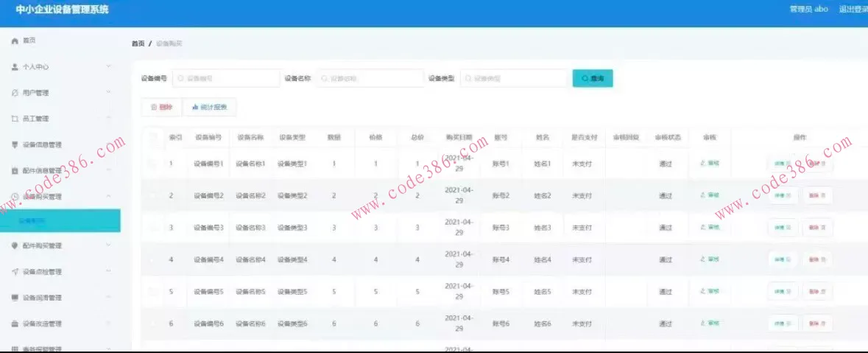Click 审核 edit icon in row 账号2
Image resolution: width=868 pixels, height=353 pixels.
(703, 195)
